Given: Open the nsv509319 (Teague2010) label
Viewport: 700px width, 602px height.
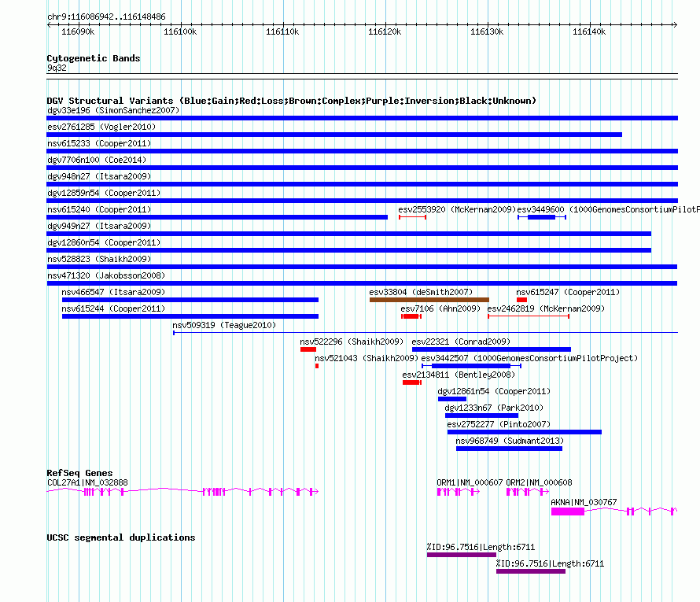Looking at the screenshot, I should [x=224, y=325].
